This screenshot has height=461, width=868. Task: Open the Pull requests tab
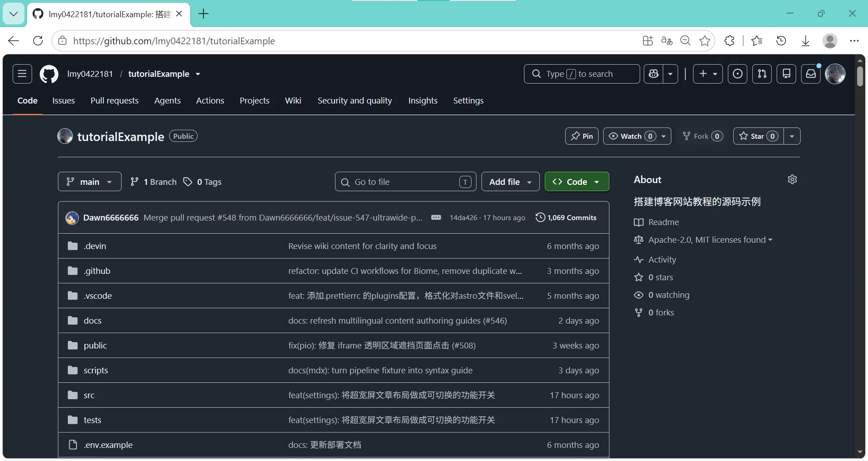[x=114, y=100]
